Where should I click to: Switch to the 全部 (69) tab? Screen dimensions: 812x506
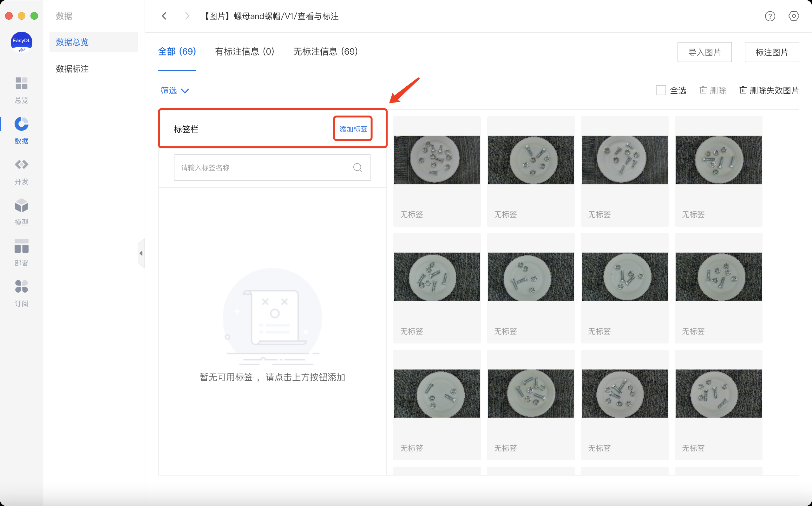click(x=177, y=51)
